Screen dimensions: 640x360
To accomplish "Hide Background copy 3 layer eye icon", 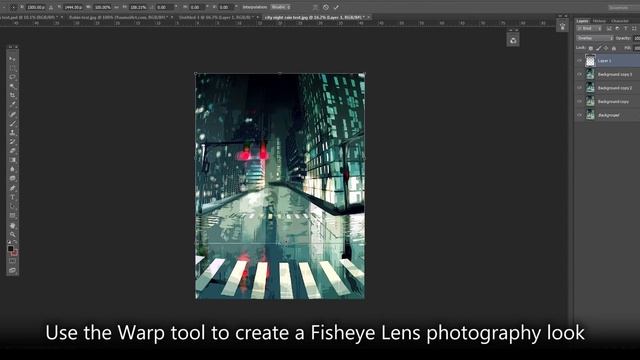I will click(579, 74).
